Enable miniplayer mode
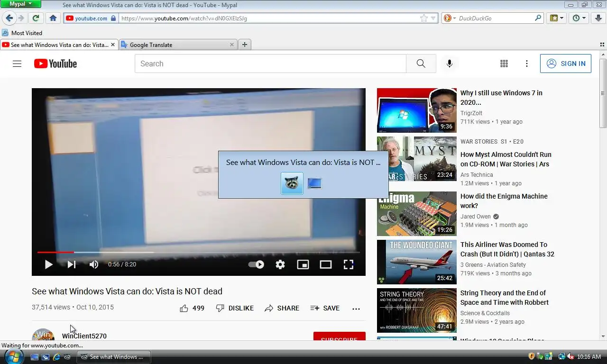This screenshot has width=607, height=364. 303,264
